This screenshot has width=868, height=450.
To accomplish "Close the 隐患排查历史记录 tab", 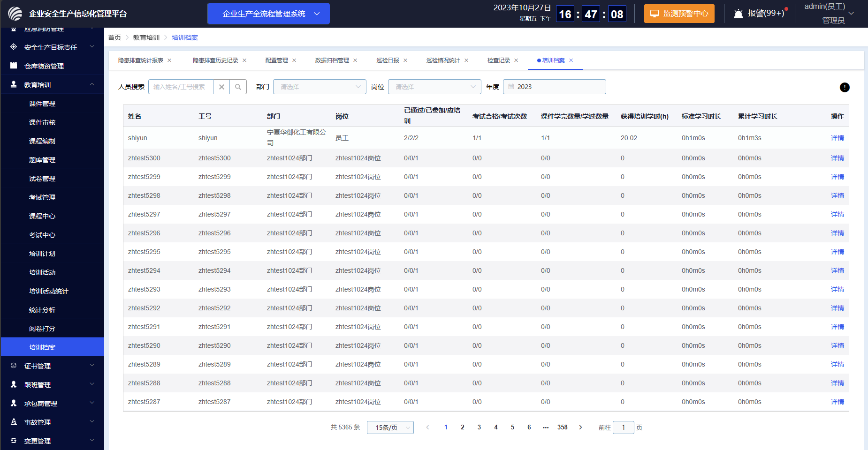I will [244, 60].
